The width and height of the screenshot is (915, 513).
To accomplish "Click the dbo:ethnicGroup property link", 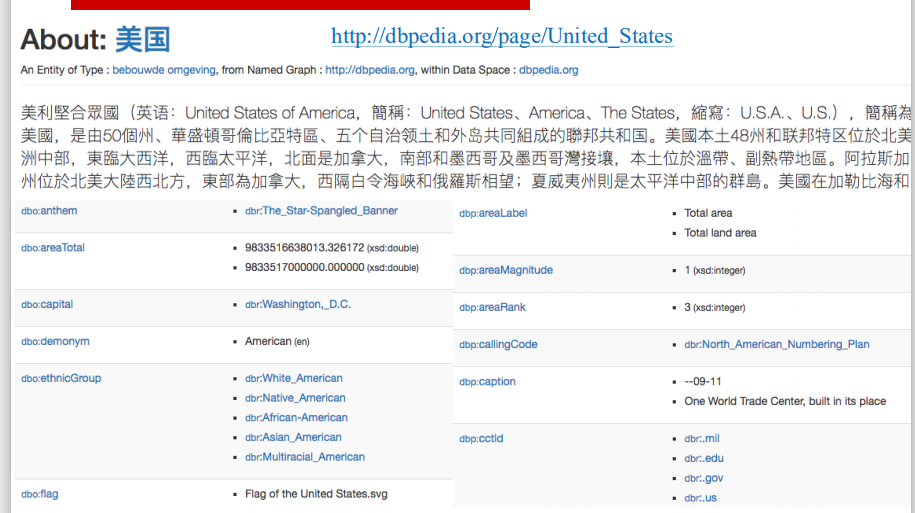I will [x=61, y=378].
